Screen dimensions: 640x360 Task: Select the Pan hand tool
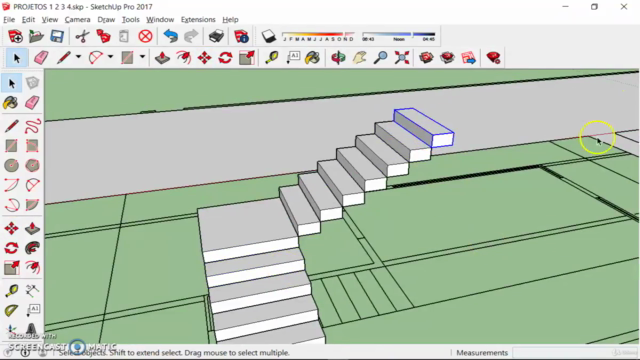click(x=359, y=58)
